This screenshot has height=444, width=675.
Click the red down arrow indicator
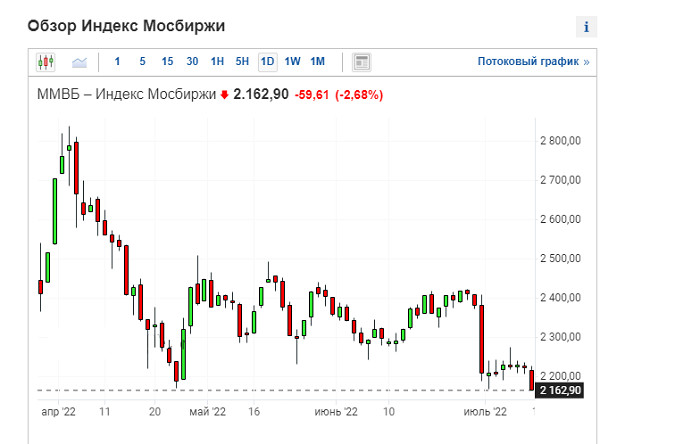click(224, 95)
